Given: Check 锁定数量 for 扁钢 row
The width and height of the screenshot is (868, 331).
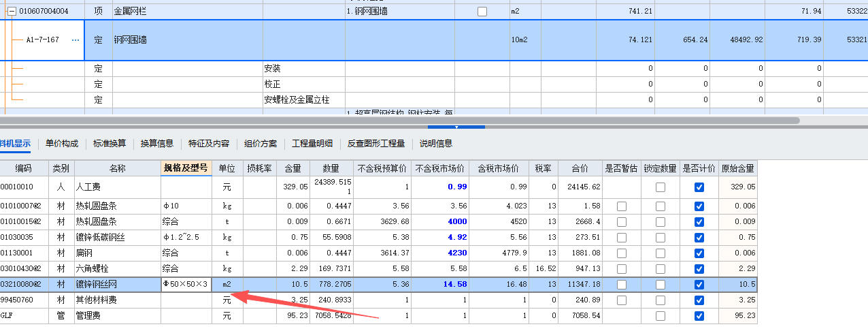Looking at the screenshot, I should 661,253.
